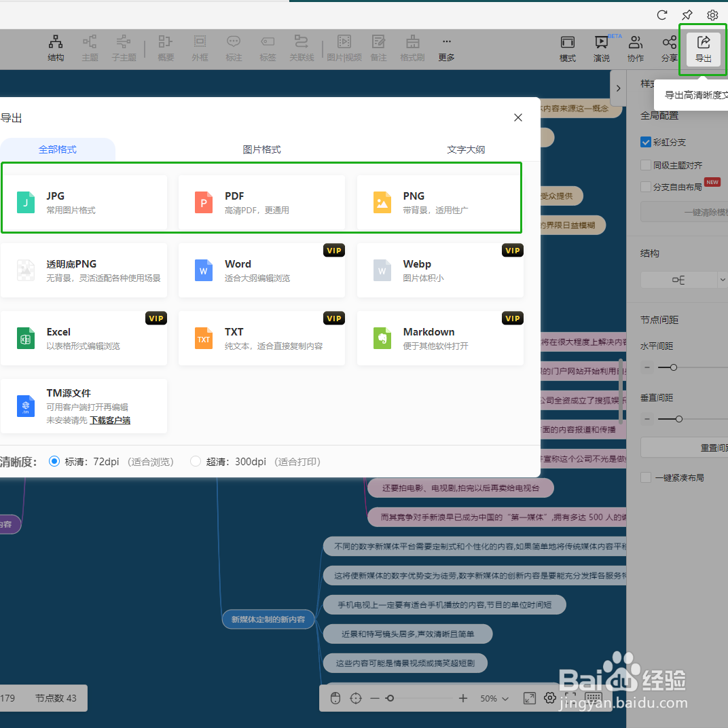Image resolution: width=728 pixels, height=728 pixels.
Task: Choose JPG export format
Action: [84, 202]
